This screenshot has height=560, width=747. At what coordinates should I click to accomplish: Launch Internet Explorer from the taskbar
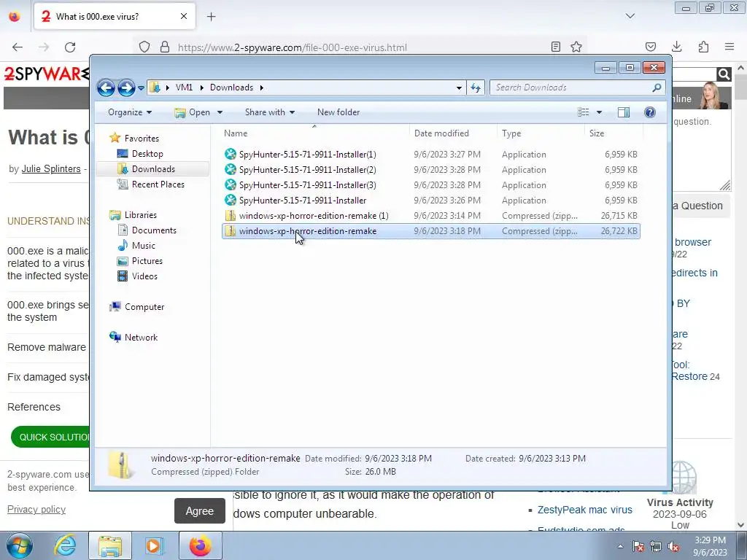(65, 545)
